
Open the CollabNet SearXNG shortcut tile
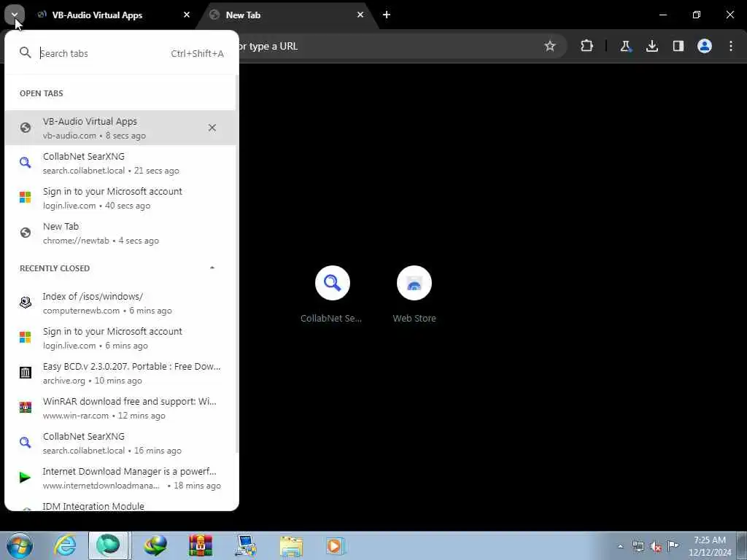(332, 295)
